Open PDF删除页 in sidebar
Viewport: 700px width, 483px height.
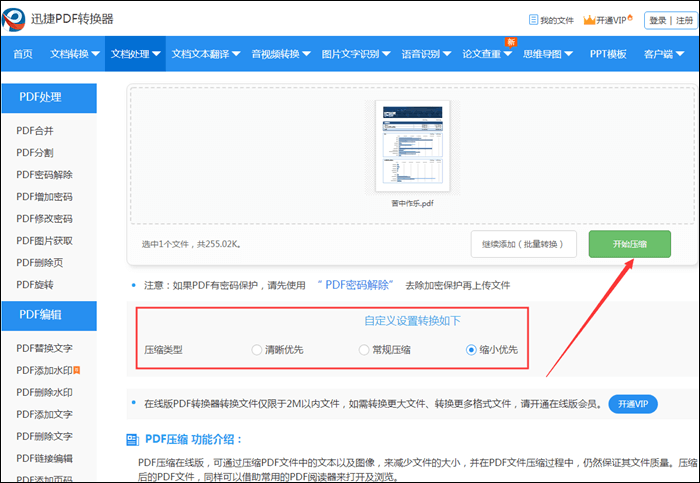coord(40,262)
